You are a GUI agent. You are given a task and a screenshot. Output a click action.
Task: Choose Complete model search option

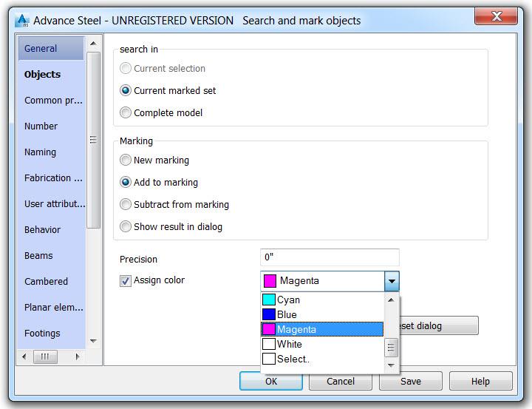pos(126,112)
